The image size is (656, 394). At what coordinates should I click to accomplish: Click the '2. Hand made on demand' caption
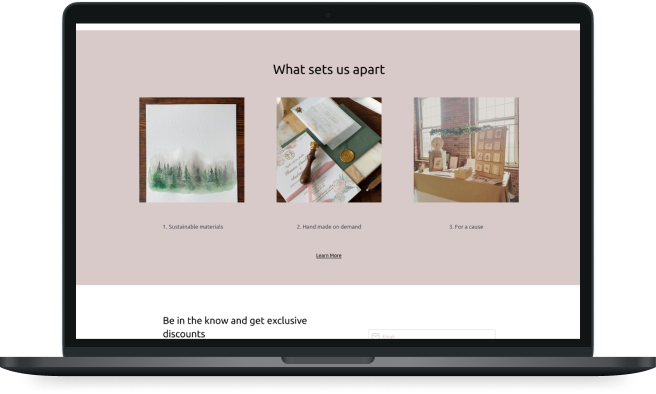329,227
